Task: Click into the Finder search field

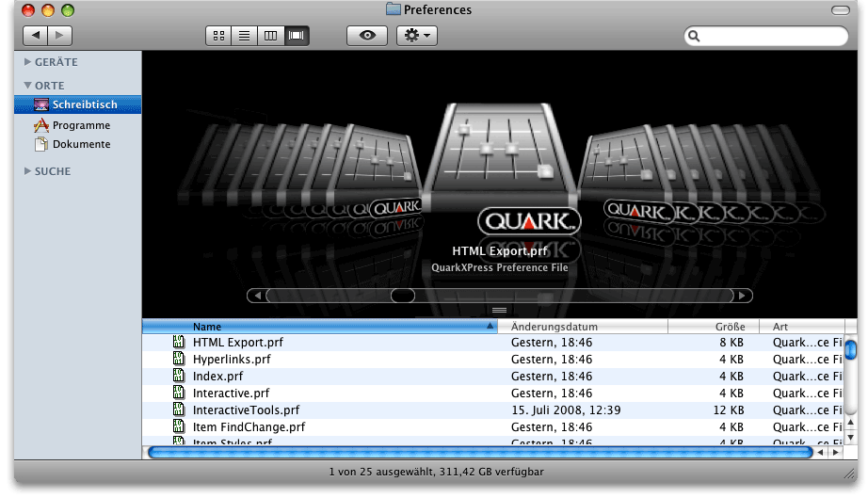Action: click(x=766, y=36)
